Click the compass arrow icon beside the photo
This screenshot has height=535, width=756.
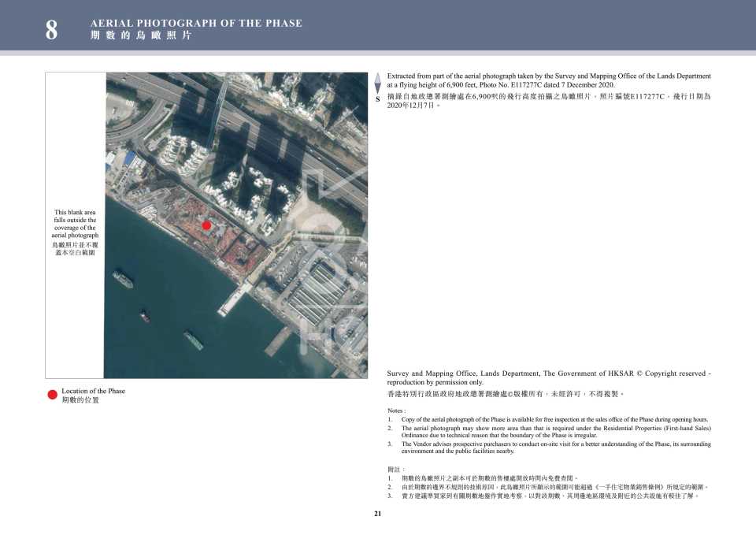(x=377, y=83)
